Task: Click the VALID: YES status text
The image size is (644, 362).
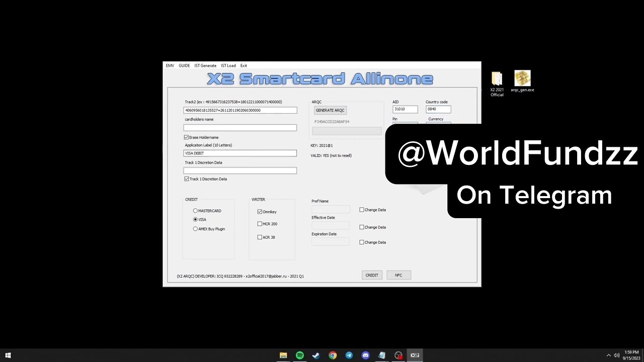Action: (331, 155)
